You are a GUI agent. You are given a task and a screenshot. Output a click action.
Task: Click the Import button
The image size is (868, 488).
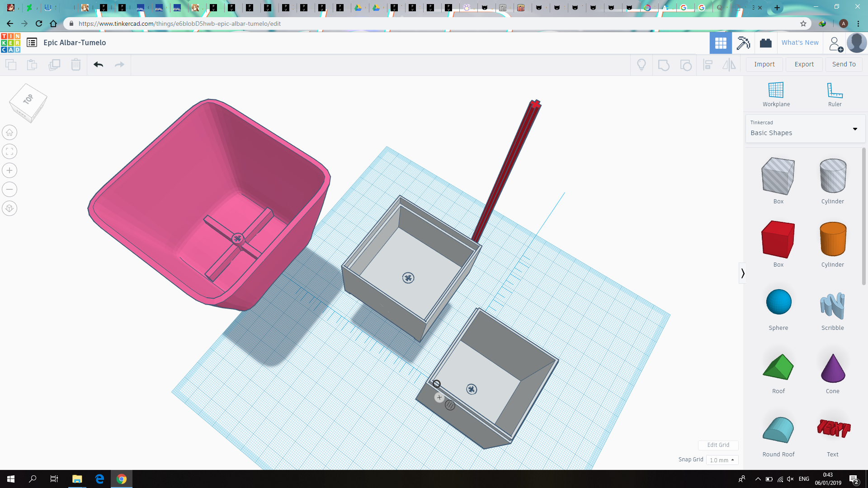764,64
